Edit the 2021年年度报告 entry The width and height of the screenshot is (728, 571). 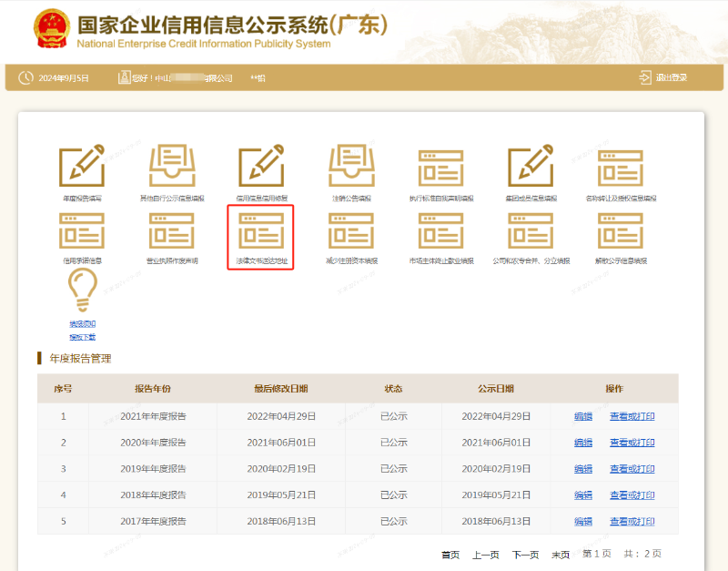[x=583, y=417]
